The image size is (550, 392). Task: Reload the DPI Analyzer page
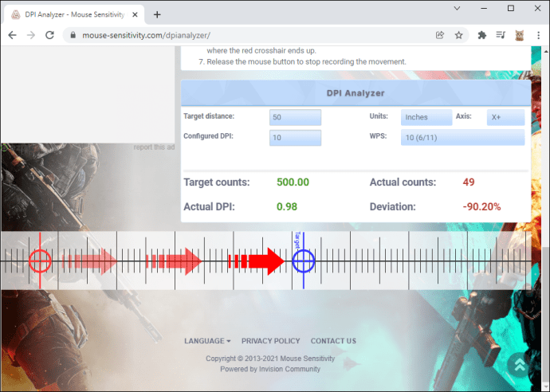pos(49,35)
